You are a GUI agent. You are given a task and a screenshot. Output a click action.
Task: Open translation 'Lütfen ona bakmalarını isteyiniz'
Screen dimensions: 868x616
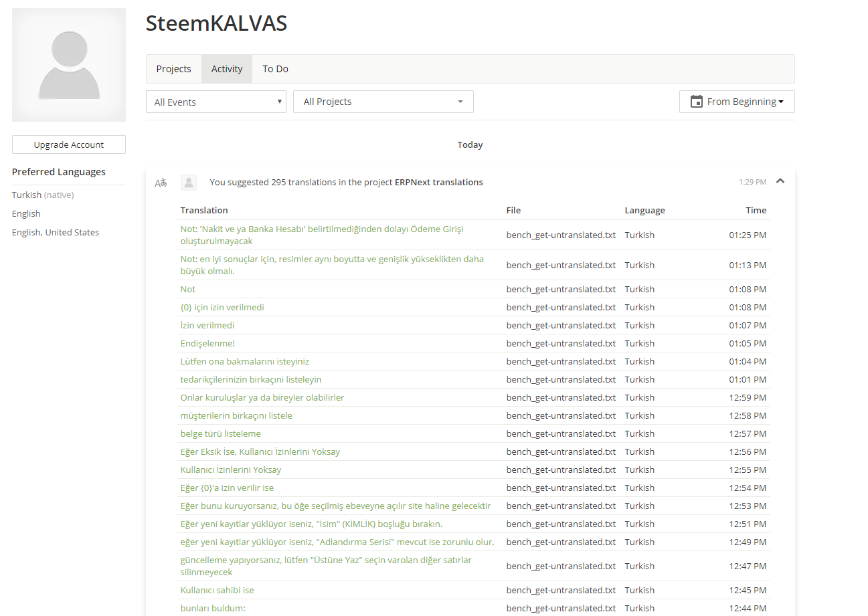(245, 361)
